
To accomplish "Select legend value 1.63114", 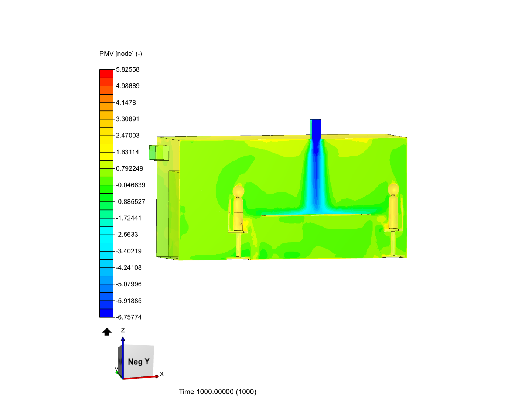I will (127, 152).
